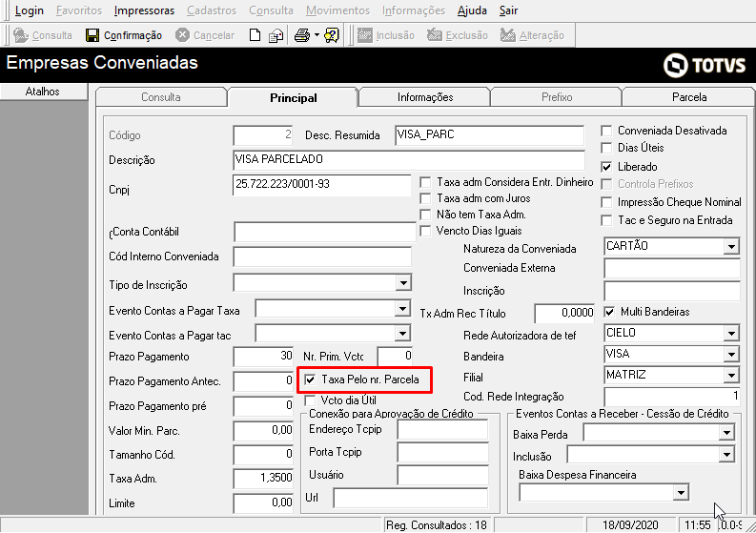Expand the Filial dropdown
This screenshot has width=756, height=533.
pyautogui.click(x=731, y=376)
